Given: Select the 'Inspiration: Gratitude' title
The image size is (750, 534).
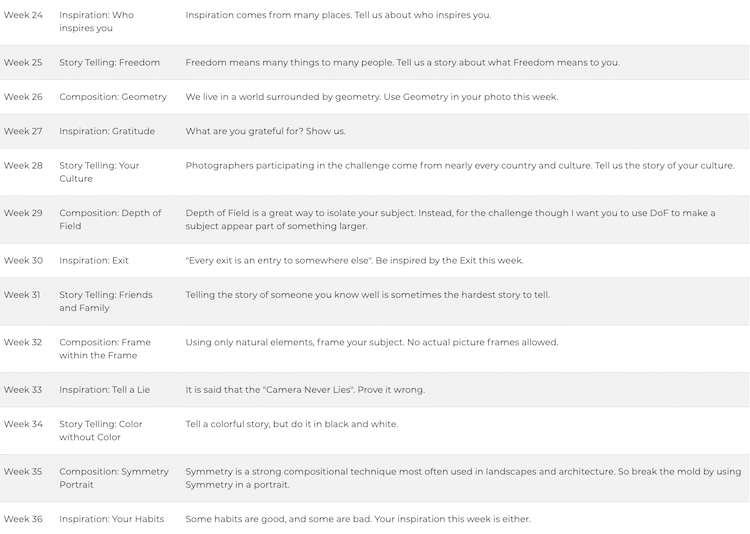Looking at the screenshot, I should click(x=107, y=131).
